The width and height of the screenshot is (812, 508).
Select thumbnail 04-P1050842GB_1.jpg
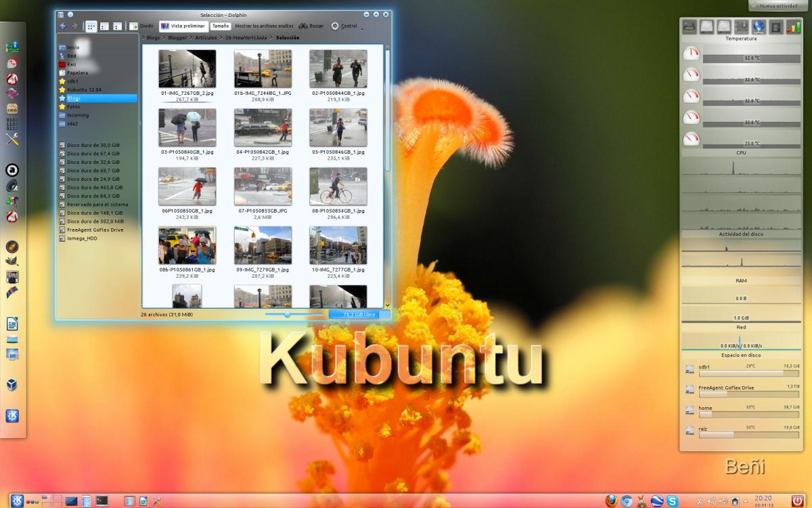[263, 127]
